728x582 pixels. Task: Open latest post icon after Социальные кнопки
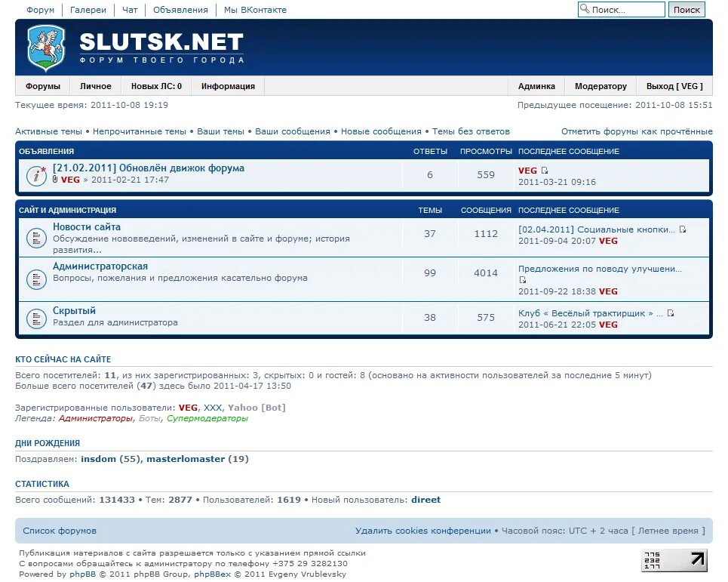[x=683, y=229]
